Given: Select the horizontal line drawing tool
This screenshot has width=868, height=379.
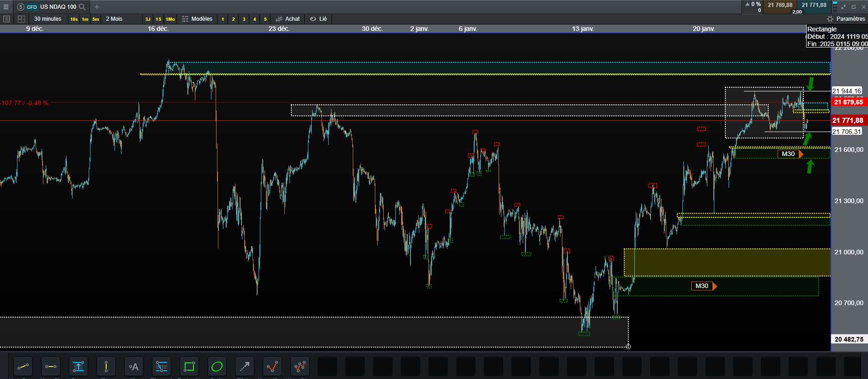Looking at the screenshot, I should click(x=51, y=367).
